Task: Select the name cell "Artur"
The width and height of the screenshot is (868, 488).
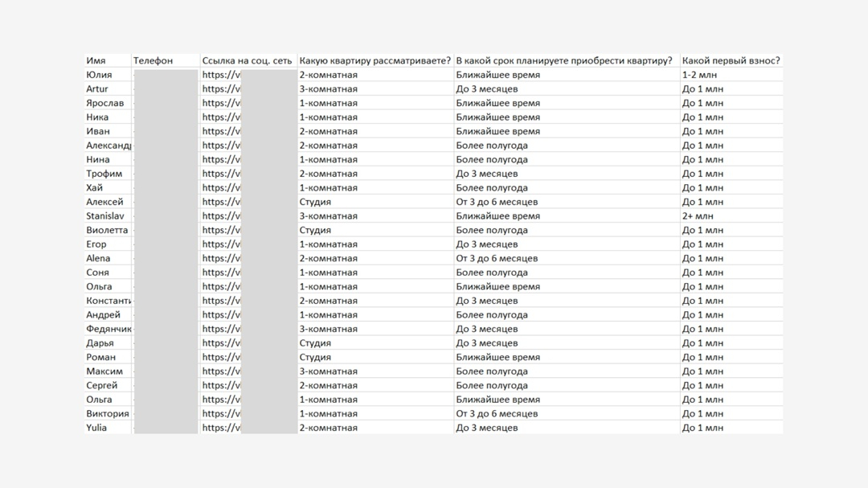Action: point(97,89)
